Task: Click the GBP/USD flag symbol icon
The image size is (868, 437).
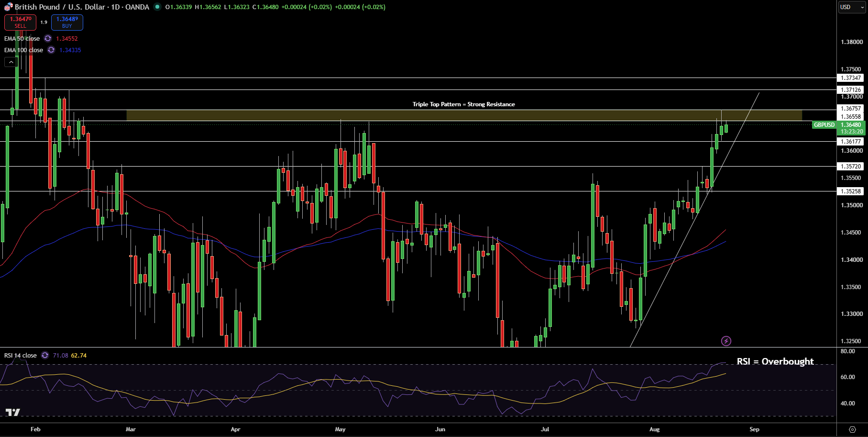Action: [x=8, y=7]
